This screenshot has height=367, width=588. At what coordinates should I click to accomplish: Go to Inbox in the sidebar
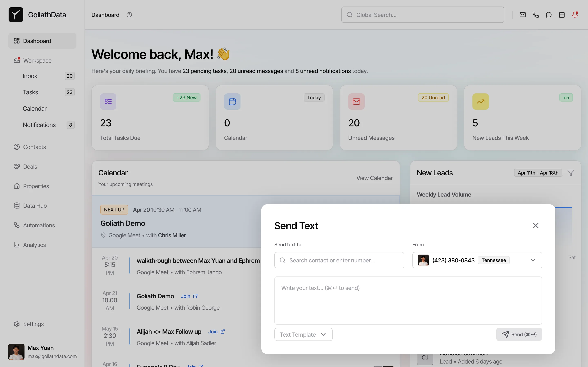(30, 76)
